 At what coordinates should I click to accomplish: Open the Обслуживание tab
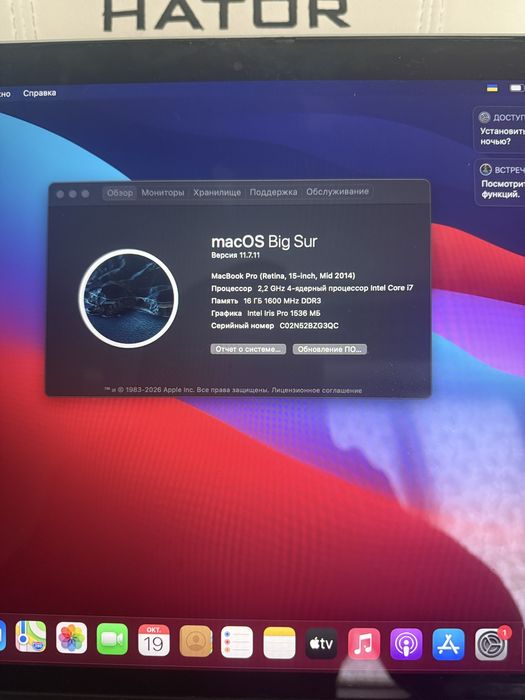(x=338, y=192)
